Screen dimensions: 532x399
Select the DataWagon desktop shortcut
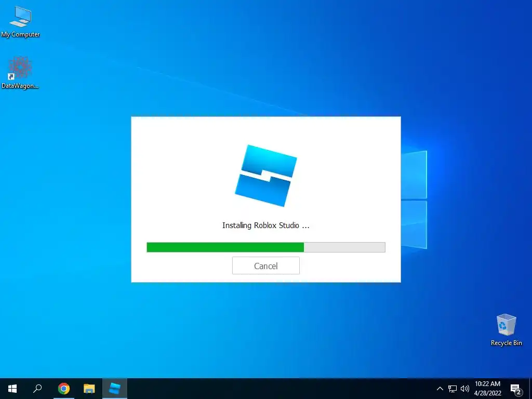(20, 73)
